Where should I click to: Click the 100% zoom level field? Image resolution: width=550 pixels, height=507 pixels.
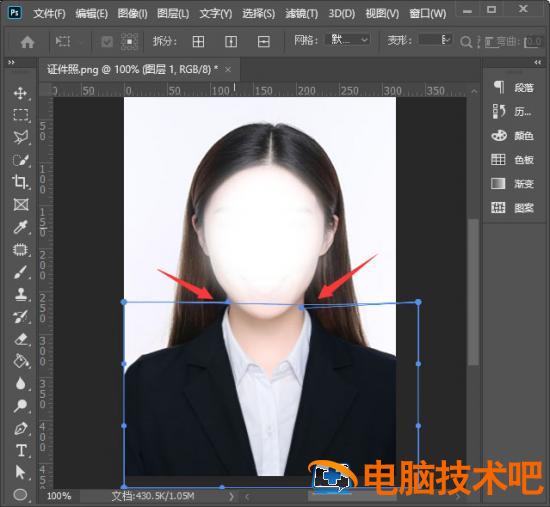[59, 496]
